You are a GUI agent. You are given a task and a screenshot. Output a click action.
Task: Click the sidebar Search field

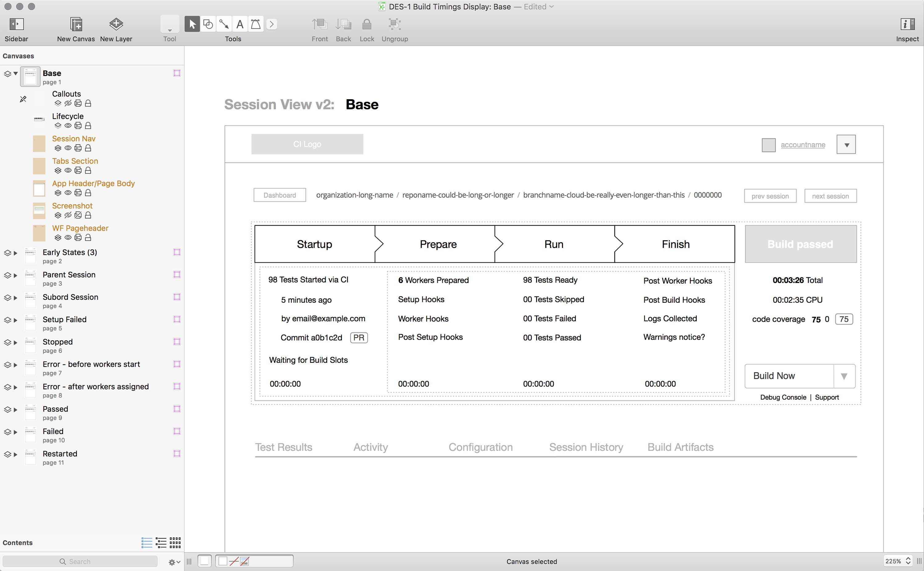coord(80,561)
